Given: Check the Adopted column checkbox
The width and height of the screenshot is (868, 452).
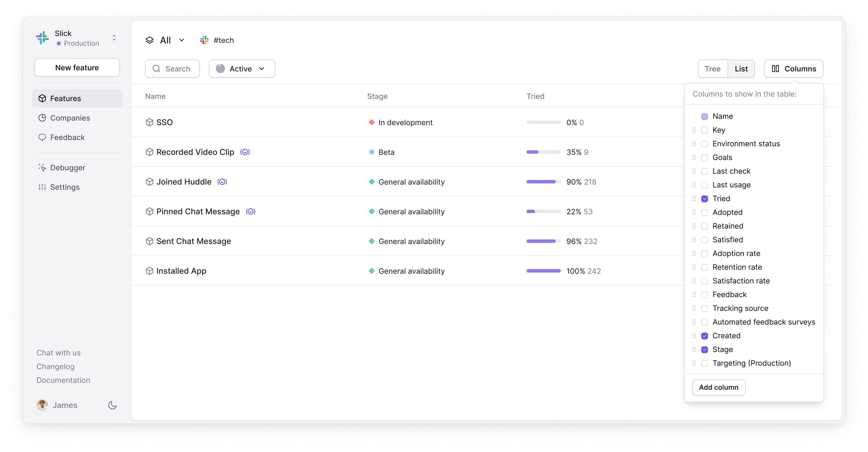Looking at the screenshot, I should coord(705,212).
